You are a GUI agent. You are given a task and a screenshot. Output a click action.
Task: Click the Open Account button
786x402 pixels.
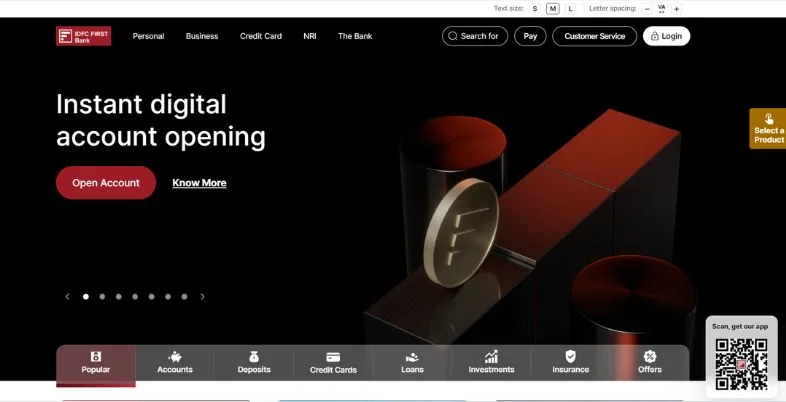point(106,183)
